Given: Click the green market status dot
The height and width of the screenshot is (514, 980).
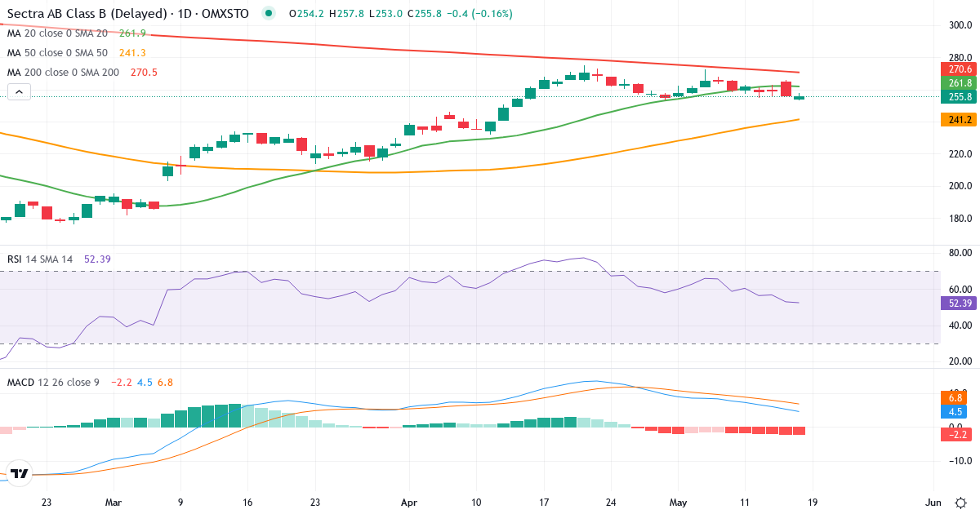Looking at the screenshot, I should tap(269, 13).
